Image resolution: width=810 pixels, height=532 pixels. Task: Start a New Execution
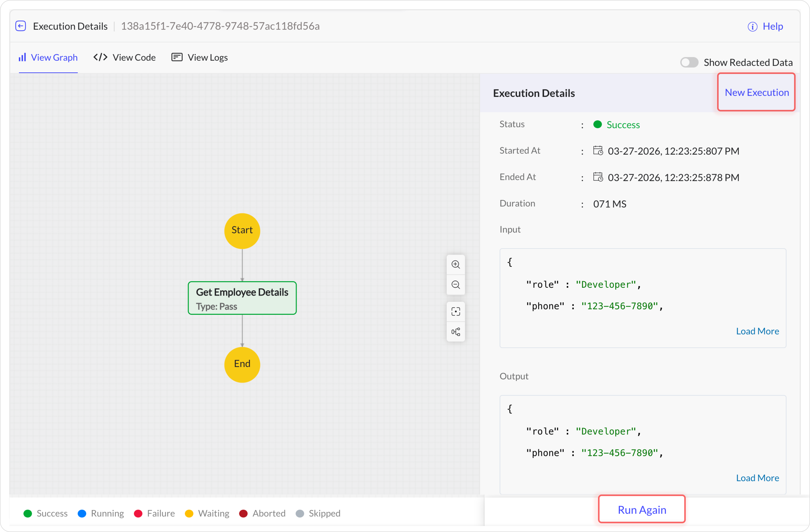[756, 92]
